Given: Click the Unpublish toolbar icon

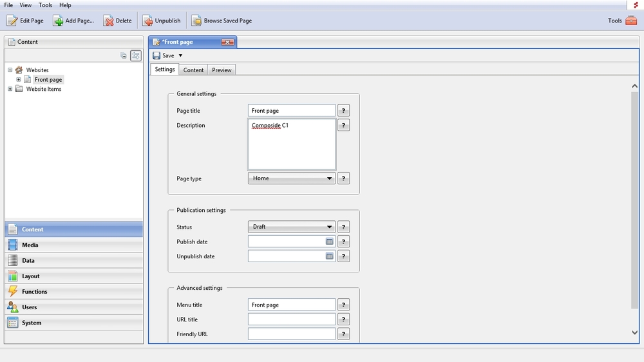Looking at the screenshot, I should 147,21.
